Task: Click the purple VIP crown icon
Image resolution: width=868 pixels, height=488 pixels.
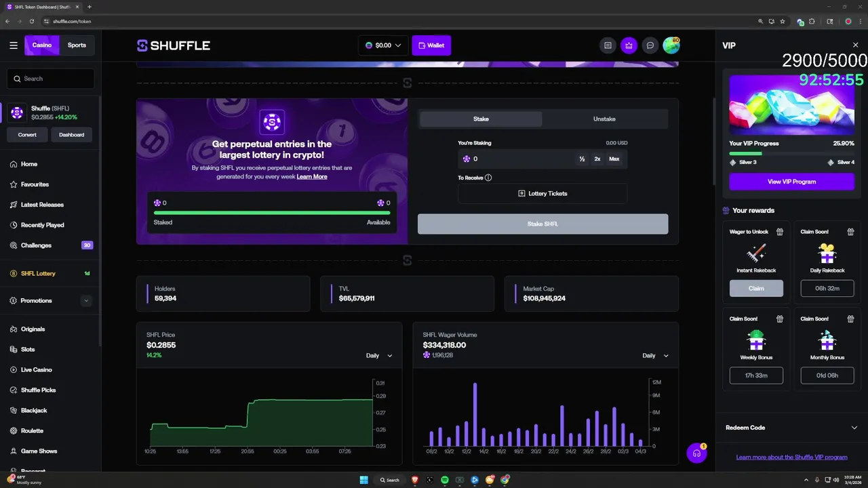Action: pyautogui.click(x=629, y=45)
